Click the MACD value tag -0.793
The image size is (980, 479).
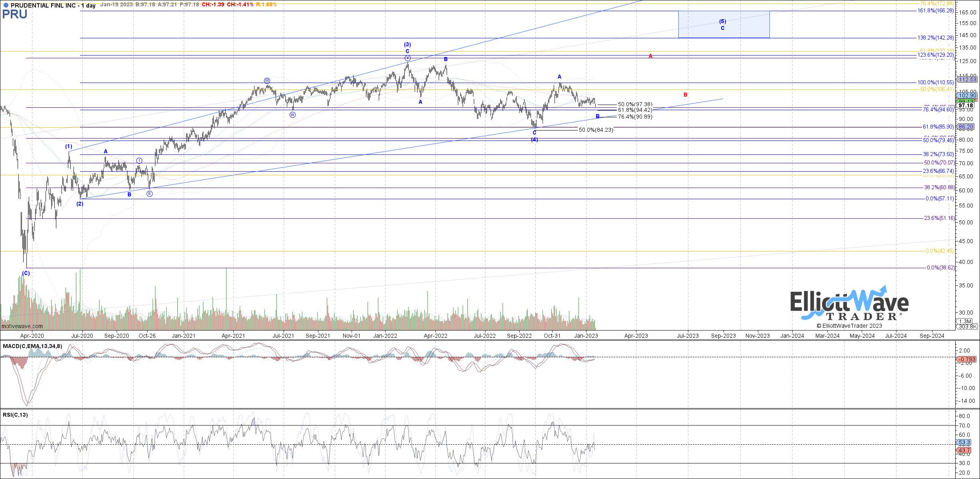(966, 360)
